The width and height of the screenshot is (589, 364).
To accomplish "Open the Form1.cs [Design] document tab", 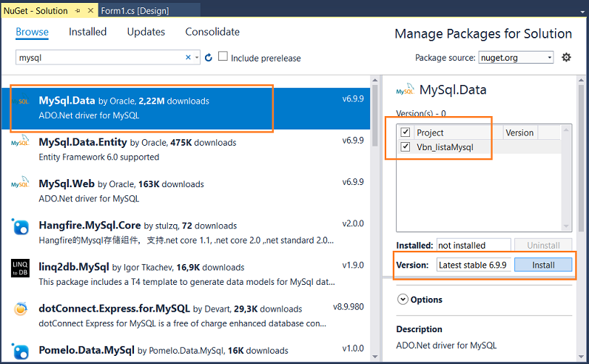I will (135, 11).
